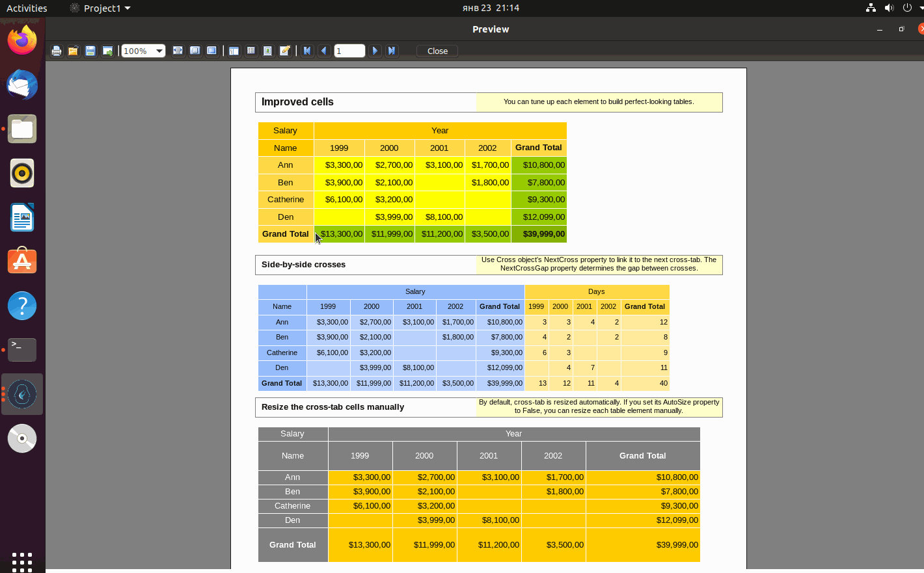Click the note about the NextCross property

pyautogui.click(x=599, y=264)
